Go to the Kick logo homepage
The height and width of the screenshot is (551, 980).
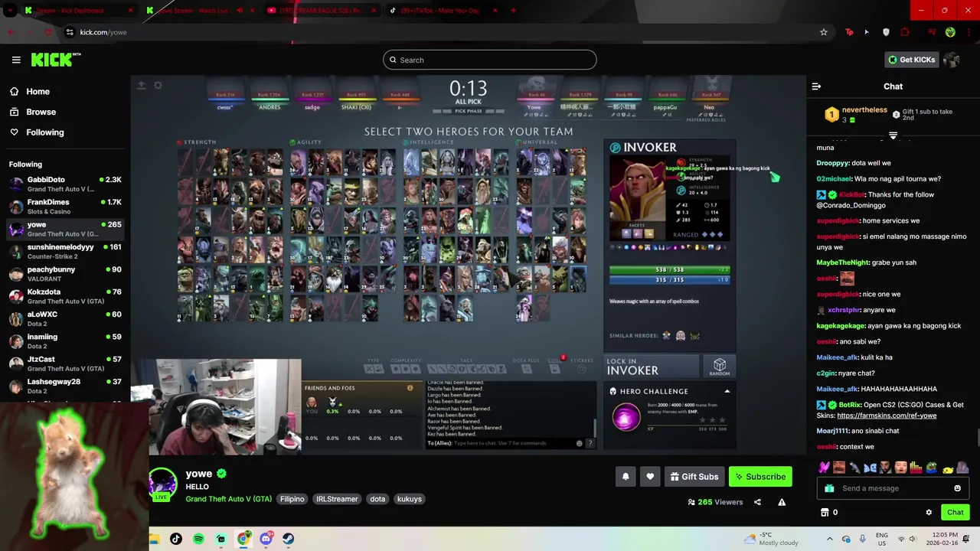coord(56,60)
